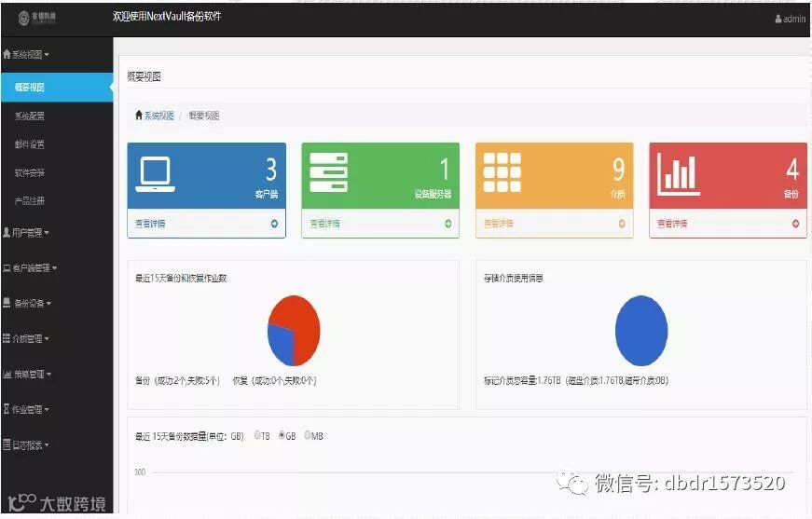Click the number 9 on the 介质 card
The height and width of the screenshot is (519, 812).
pyautogui.click(x=619, y=170)
